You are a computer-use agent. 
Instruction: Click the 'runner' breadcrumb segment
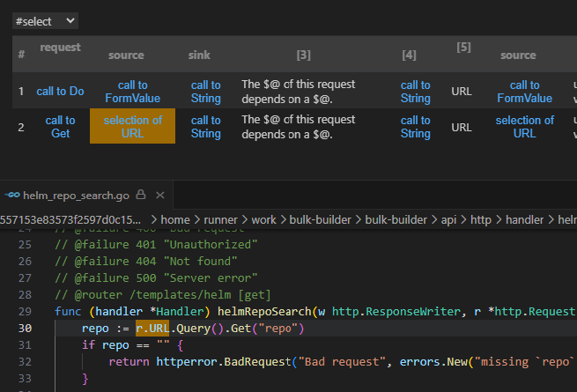[220, 219]
